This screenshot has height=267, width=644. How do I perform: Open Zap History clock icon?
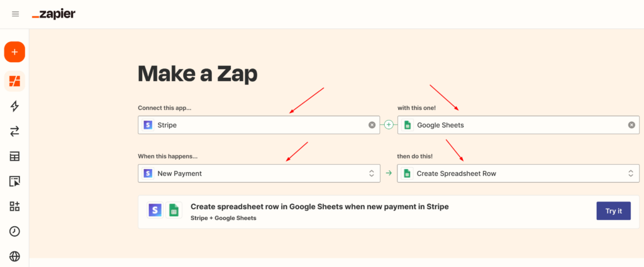tap(14, 231)
